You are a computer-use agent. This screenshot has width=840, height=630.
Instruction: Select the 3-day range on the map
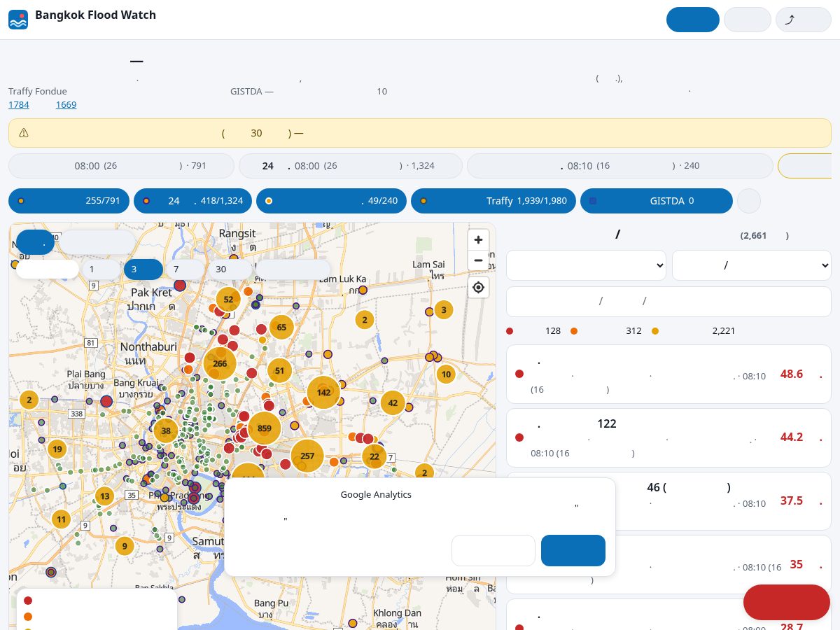(143, 269)
